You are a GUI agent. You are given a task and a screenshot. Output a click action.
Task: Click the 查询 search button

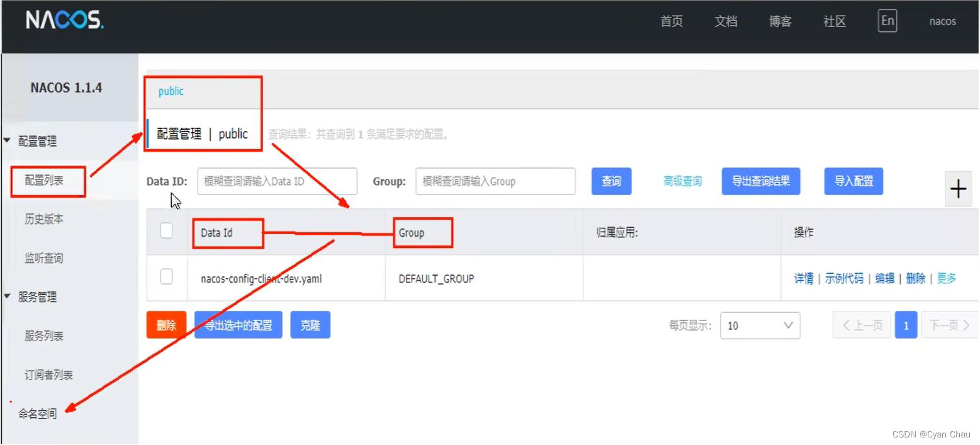(x=611, y=181)
